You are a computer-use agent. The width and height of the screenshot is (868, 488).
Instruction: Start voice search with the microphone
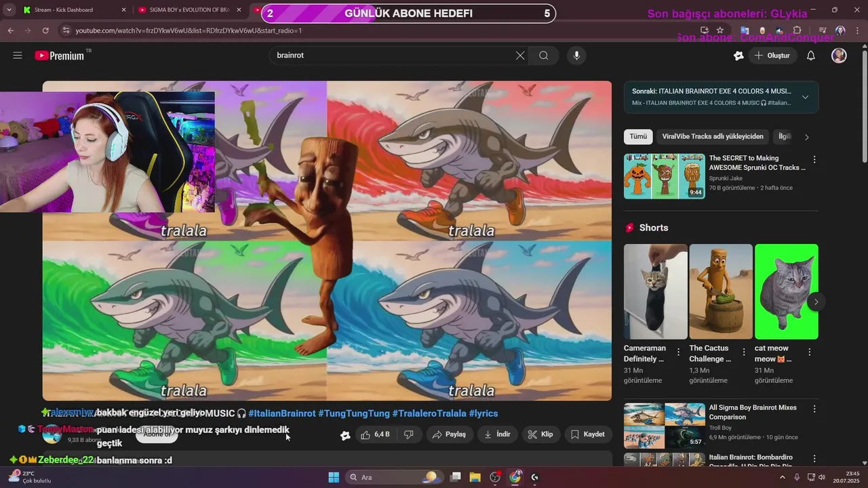coord(576,56)
